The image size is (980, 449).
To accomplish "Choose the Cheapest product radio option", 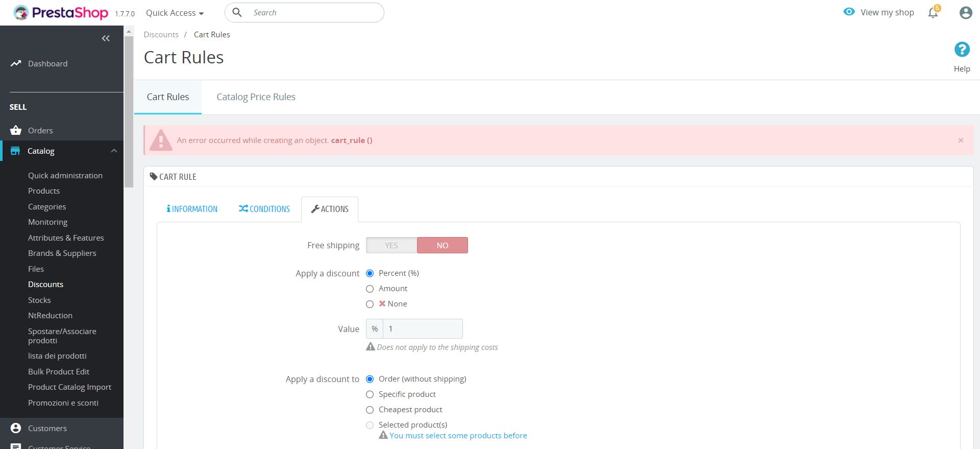I will pos(370,410).
